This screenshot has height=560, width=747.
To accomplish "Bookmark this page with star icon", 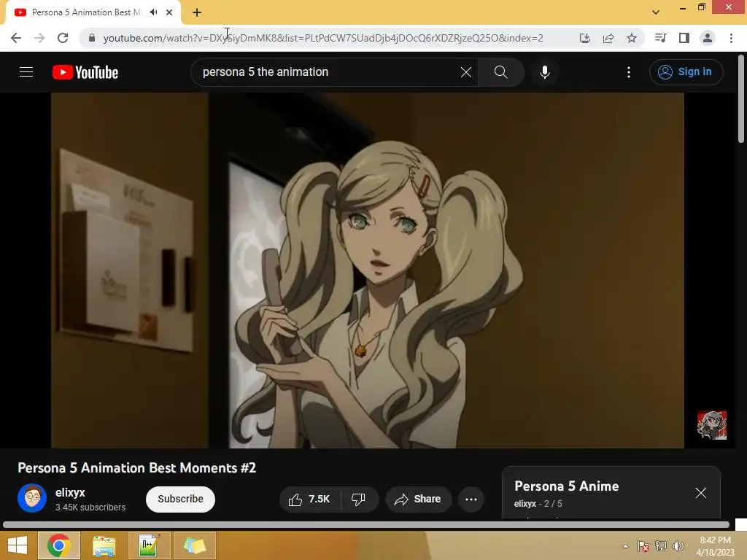I will (632, 38).
